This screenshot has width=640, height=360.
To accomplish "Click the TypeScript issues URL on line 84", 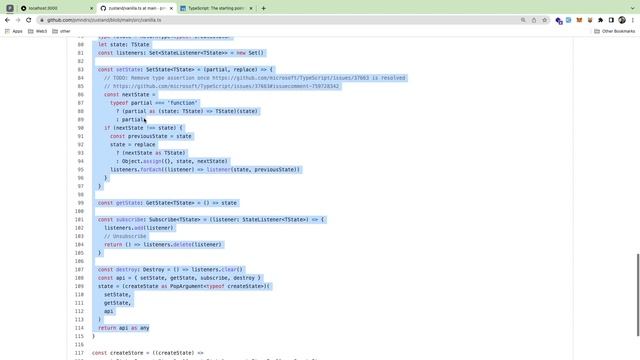I will click(290, 78).
